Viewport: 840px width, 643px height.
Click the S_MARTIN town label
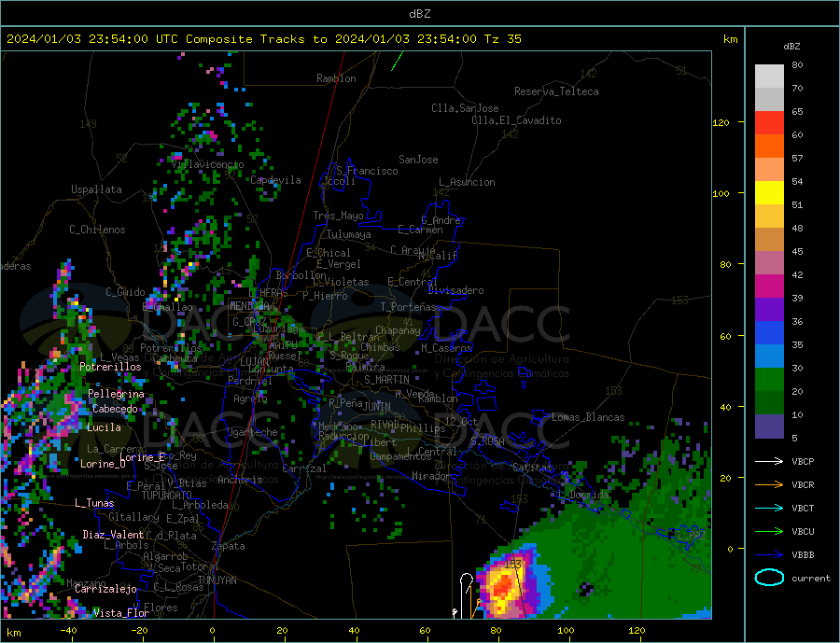pyautogui.click(x=386, y=380)
